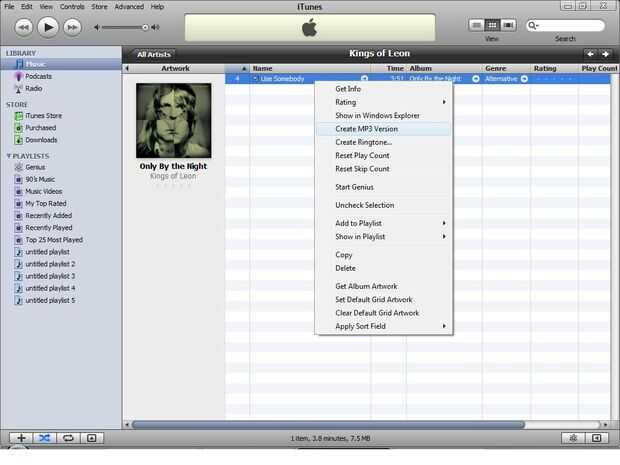Go to previous artist arrow
620x465 pixels.
(x=590, y=54)
